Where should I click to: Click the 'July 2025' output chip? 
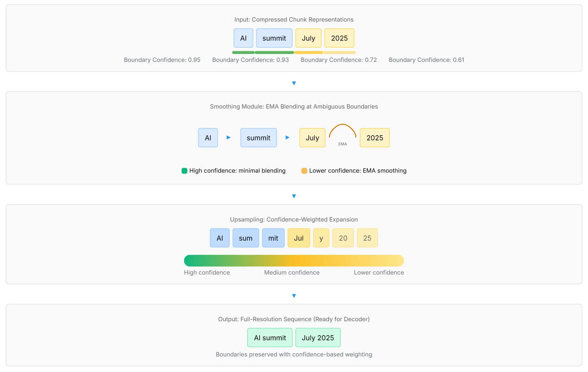[318, 338]
